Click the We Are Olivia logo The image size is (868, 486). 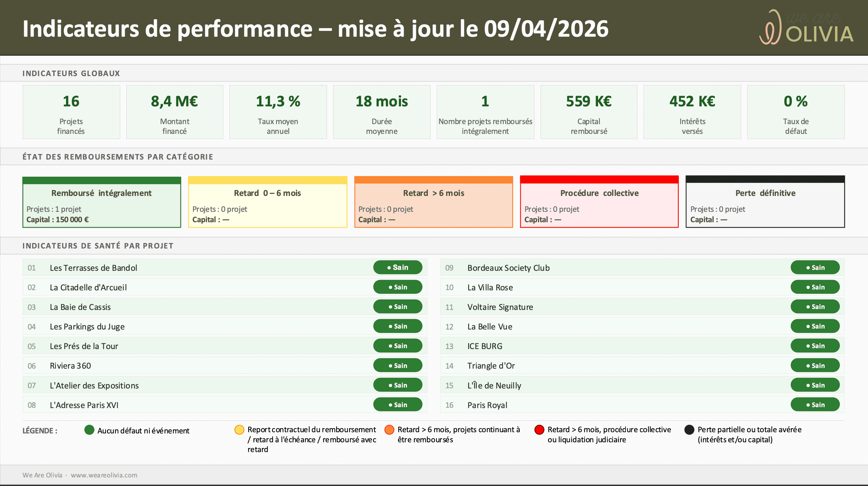[x=805, y=27]
